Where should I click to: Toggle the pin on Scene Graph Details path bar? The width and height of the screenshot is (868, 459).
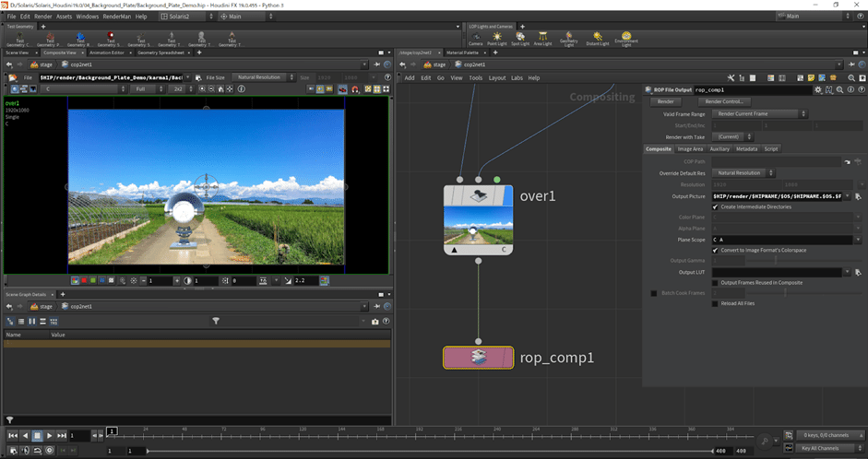(x=377, y=306)
